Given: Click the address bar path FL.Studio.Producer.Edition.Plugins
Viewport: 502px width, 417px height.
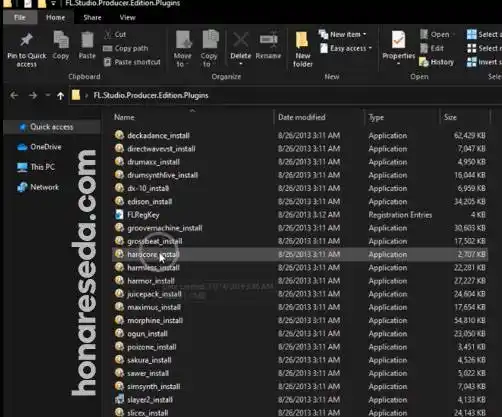Looking at the screenshot, I should [151, 95].
